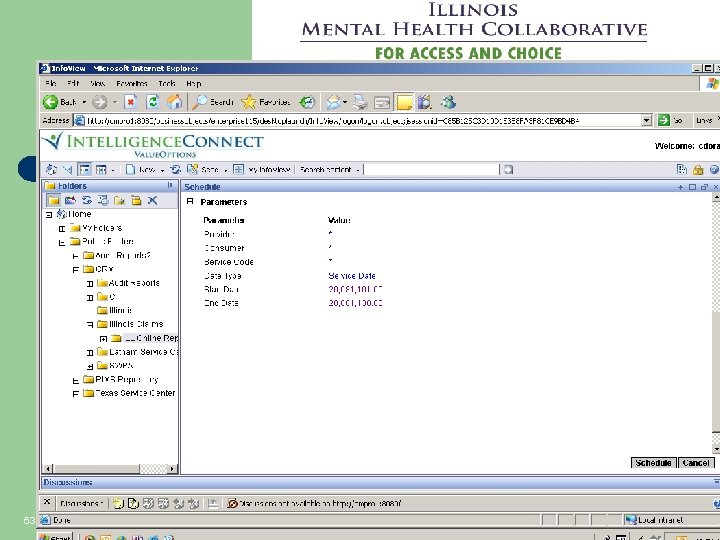The height and width of the screenshot is (540, 720).
Task: Open the Edit menu
Action: [x=73, y=84]
